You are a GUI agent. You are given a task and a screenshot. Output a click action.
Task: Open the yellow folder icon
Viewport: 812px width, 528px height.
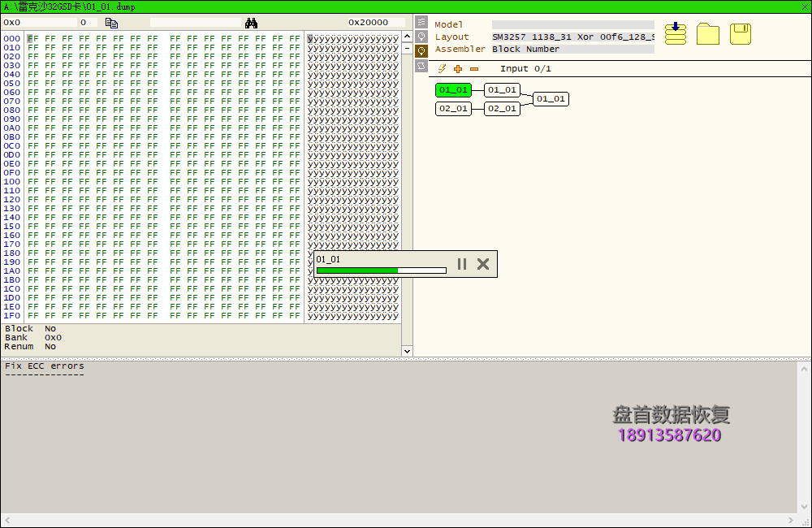coord(708,33)
